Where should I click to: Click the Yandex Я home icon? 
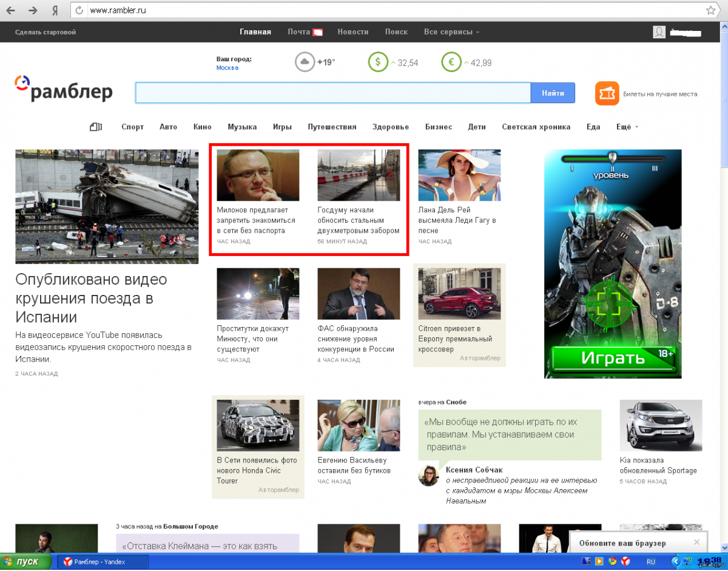[55, 10]
